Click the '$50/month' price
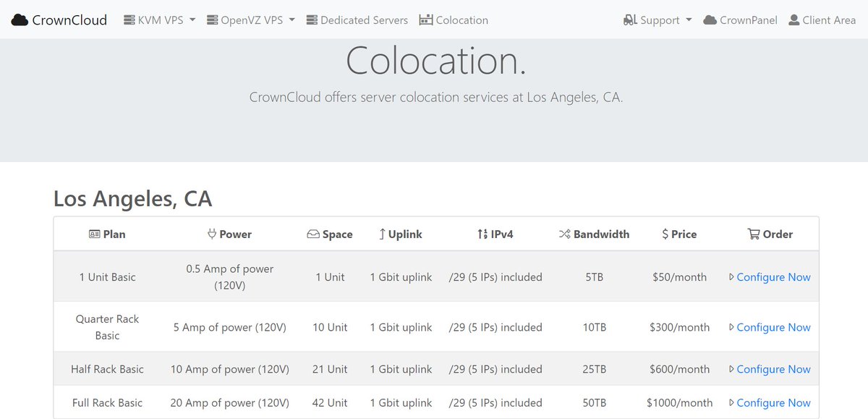The image size is (868, 419). 680,277
